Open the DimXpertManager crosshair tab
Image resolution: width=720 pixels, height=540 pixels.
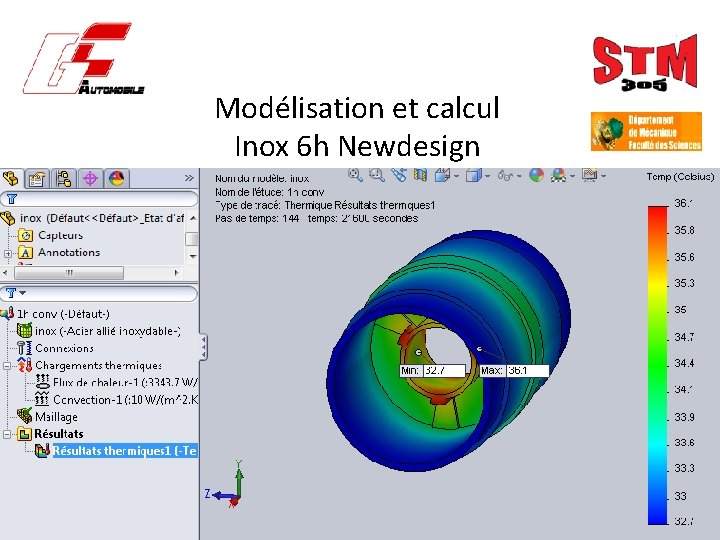[x=90, y=179]
